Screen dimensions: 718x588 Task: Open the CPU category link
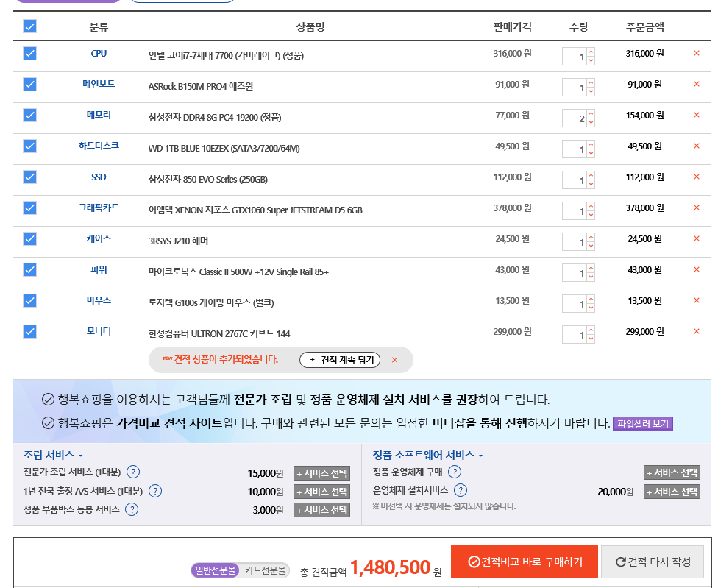click(99, 54)
